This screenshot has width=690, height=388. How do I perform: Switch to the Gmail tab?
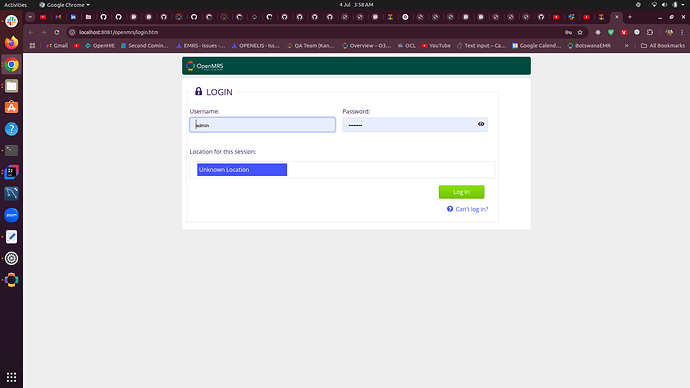pos(58,17)
